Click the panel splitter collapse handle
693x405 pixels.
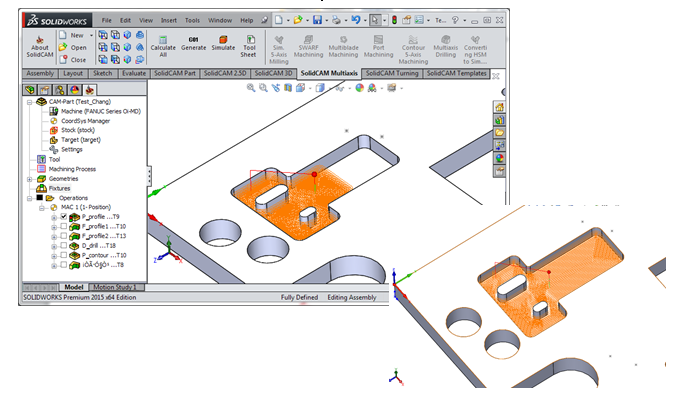(x=149, y=176)
